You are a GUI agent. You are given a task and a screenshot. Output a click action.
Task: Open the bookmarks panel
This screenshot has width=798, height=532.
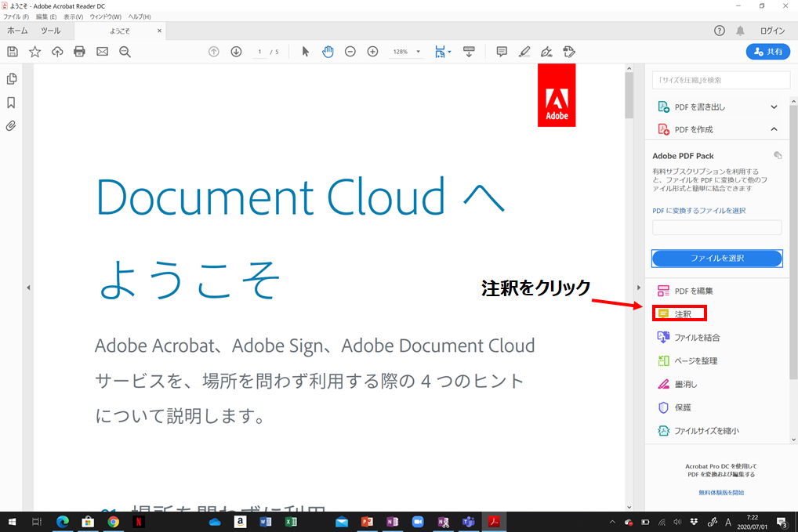pos(11,102)
